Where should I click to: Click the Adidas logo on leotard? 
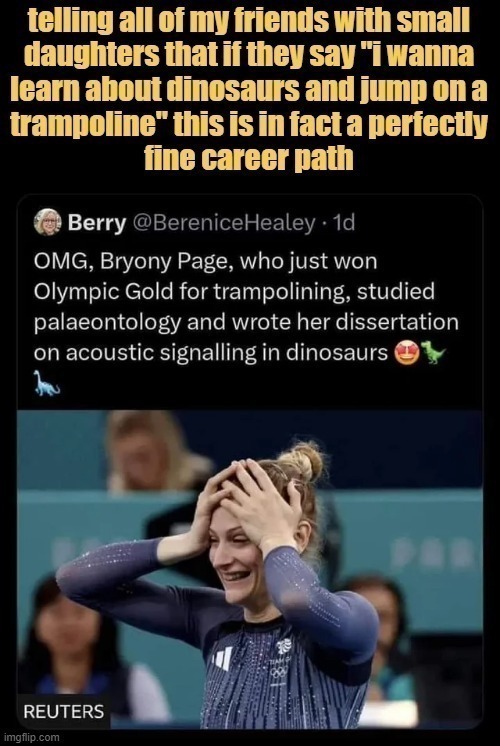(222, 658)
